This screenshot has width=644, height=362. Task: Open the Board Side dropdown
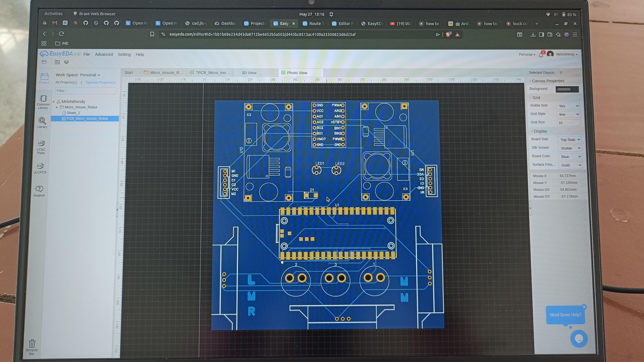[569, 140]
